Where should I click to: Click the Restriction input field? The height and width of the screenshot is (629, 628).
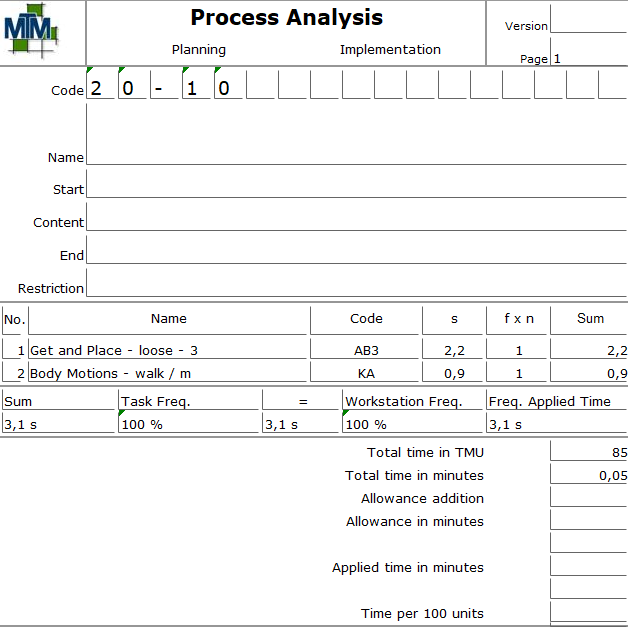click(x=355, y=285)
